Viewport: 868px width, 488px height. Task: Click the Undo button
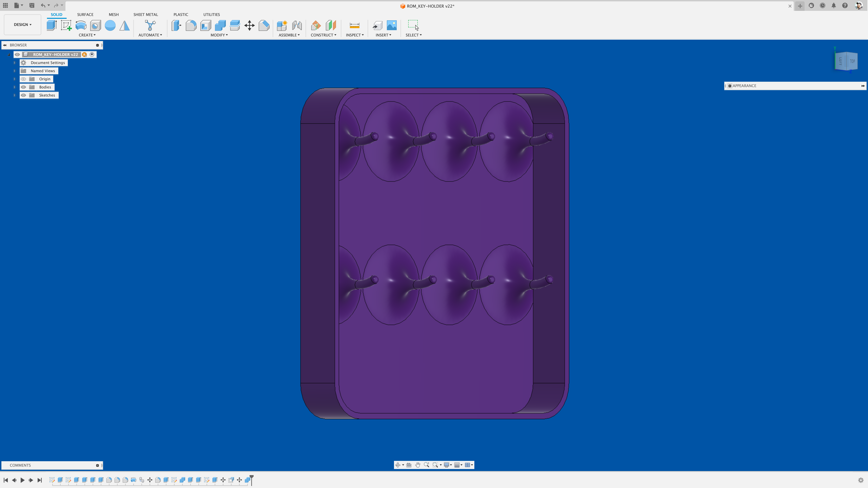43,5
